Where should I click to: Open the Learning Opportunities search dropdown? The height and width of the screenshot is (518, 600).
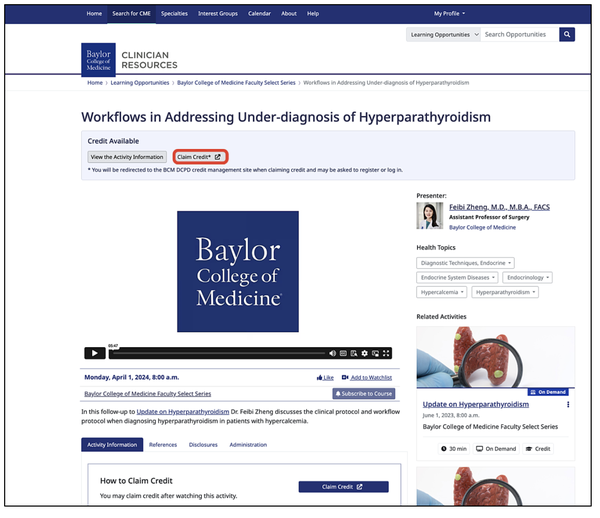pos(443,34)
